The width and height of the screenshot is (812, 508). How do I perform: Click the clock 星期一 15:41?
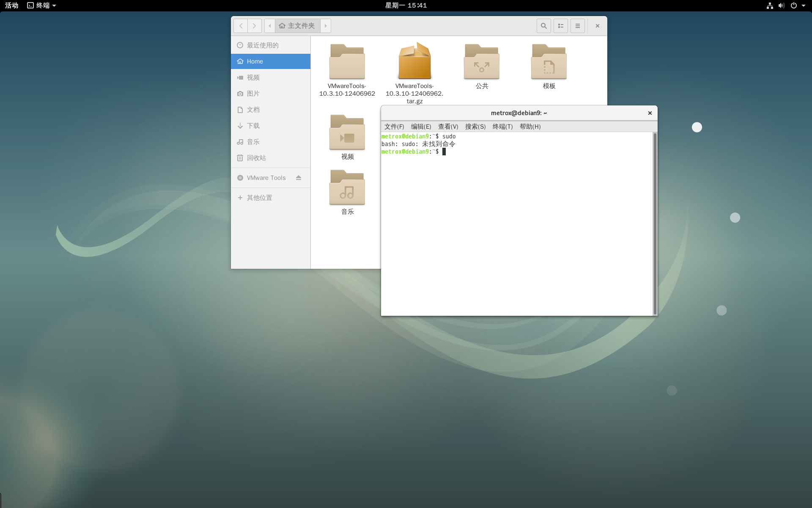coord(406,6)
